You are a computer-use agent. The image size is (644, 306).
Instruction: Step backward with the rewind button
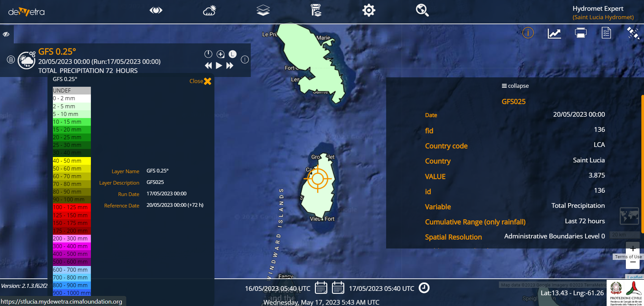pyautogui.click(x=208, y=66)
